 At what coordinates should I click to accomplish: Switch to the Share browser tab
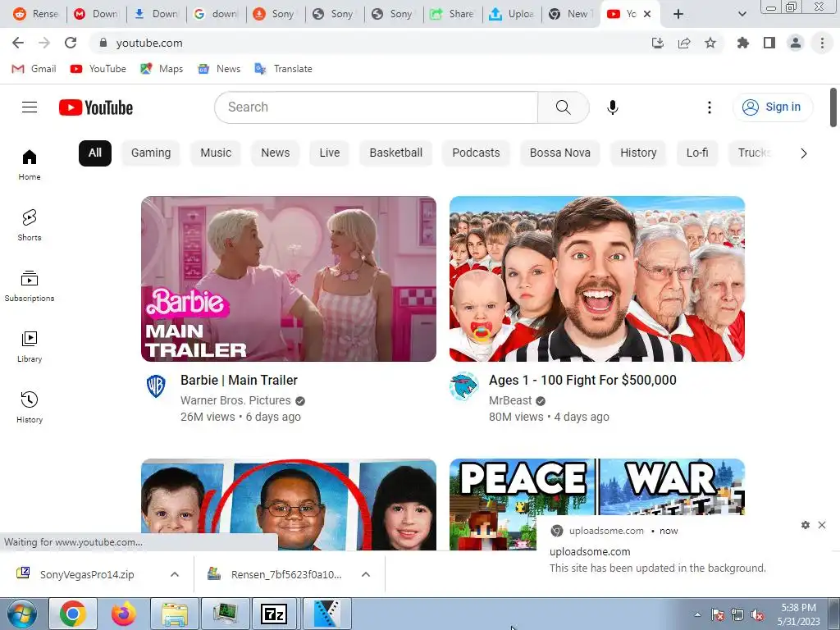(x=452, y=14)
